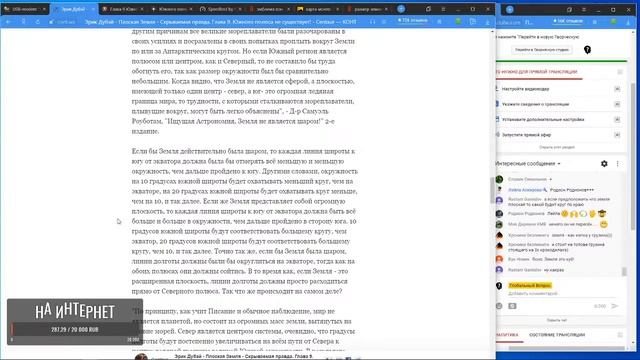Open the emoji picker in chat
This screenshot has width=640, height=360.
pos(499,306)
